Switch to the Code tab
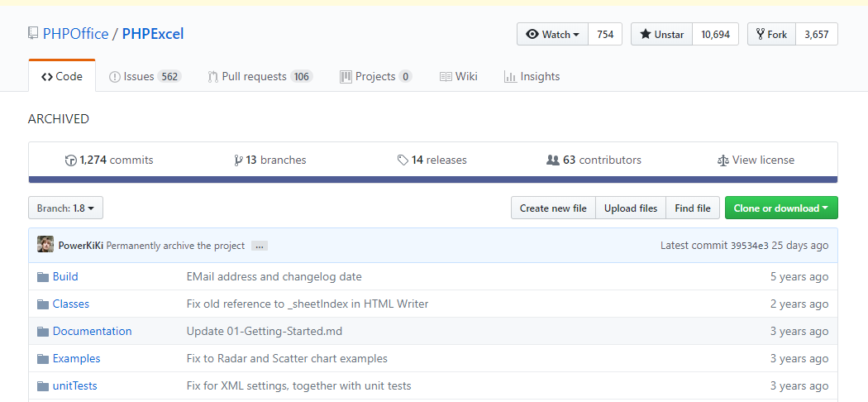The width and height of the screenshot is (868, 402). click(x=62, y=76)
